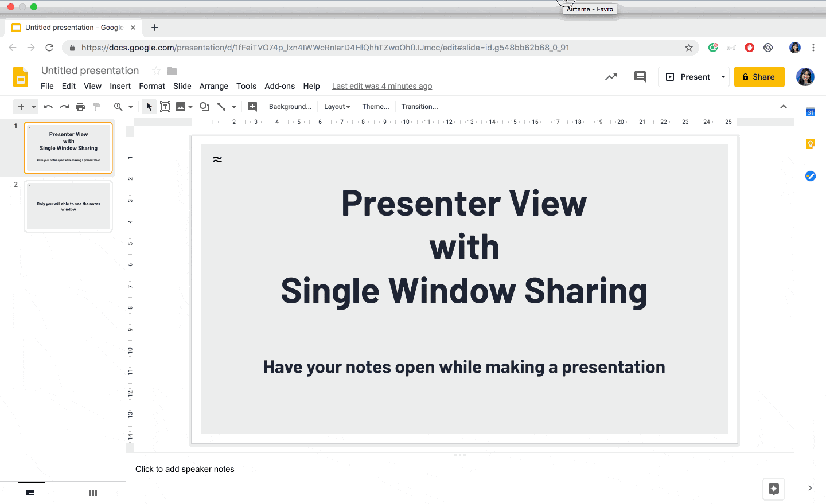826x504 pixels.
Task: Click the Google Slides home logo
Action: pyautogui.click(x=21, y=77)
